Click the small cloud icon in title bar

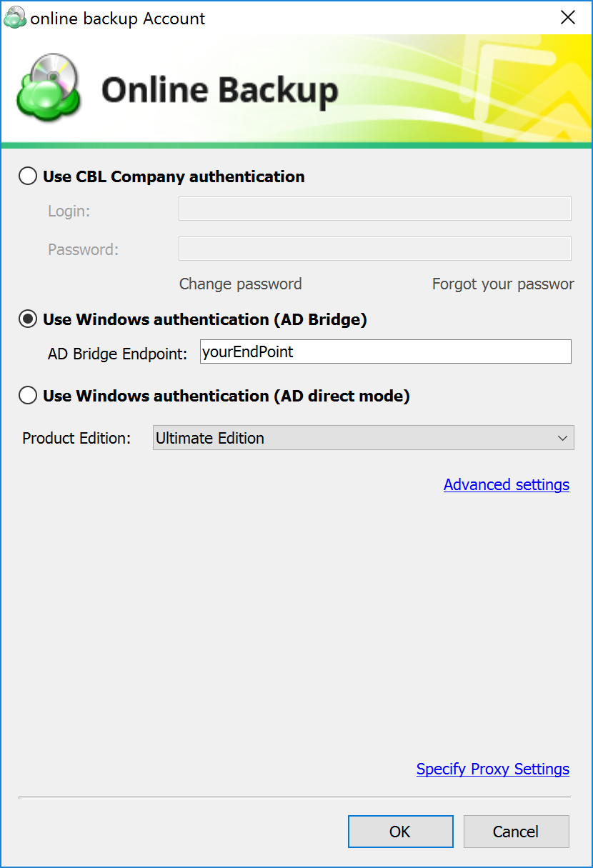(15, 18)
